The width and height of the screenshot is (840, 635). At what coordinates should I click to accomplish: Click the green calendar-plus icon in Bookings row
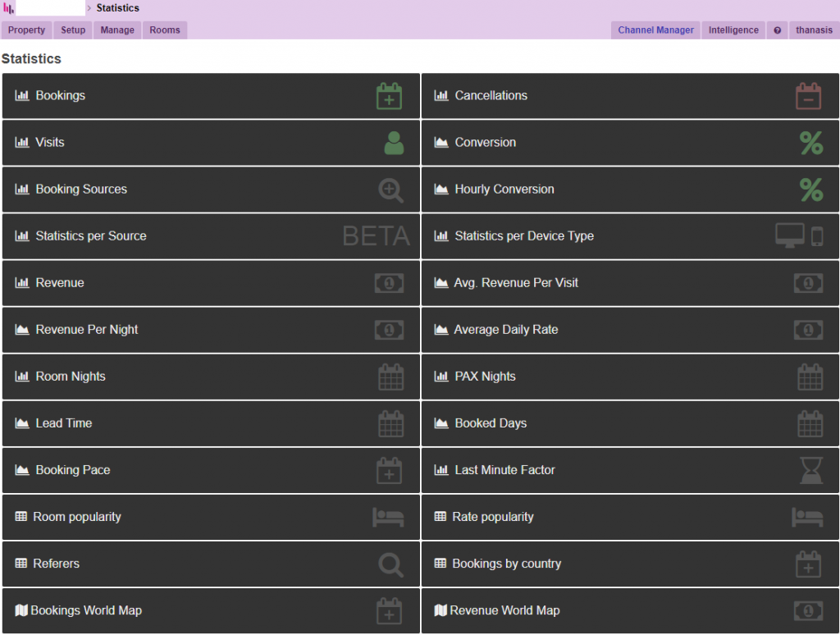(x=389, y=96)
